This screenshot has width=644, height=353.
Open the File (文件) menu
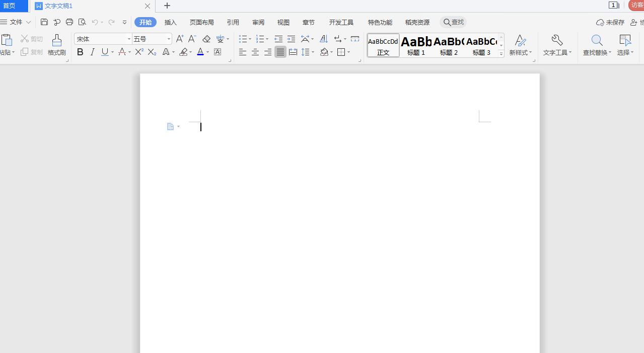[16, 22]
